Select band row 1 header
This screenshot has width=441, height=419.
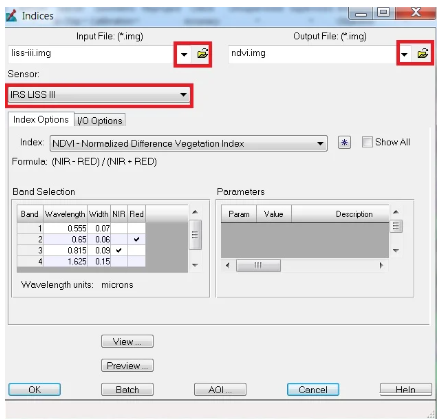pos(30,228)
